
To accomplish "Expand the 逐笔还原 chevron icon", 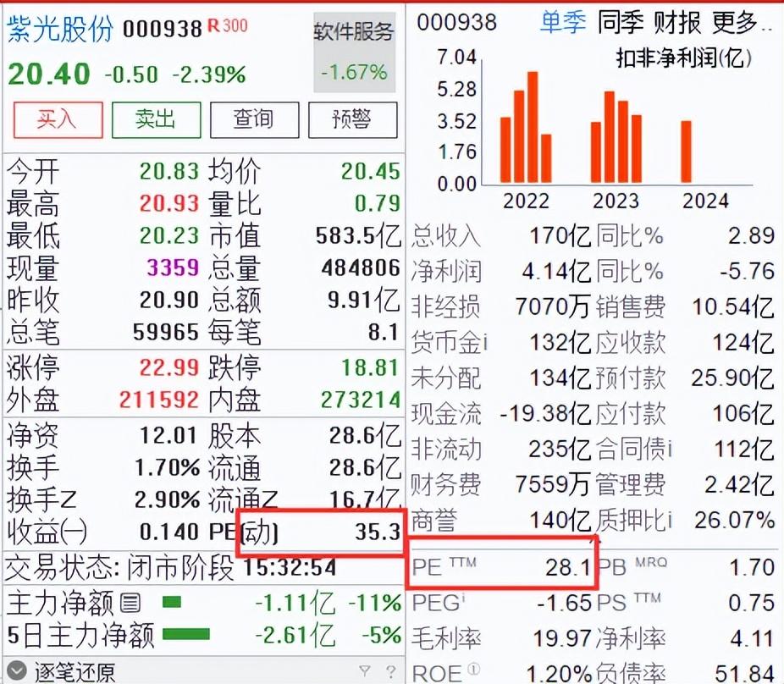I will pyautogui.click(x=17, y=671).
